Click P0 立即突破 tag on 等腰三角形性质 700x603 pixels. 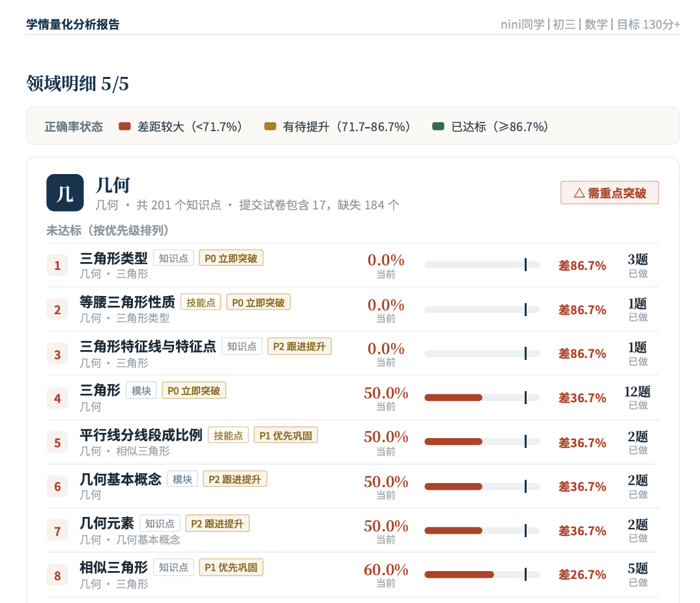click(259, 302)
